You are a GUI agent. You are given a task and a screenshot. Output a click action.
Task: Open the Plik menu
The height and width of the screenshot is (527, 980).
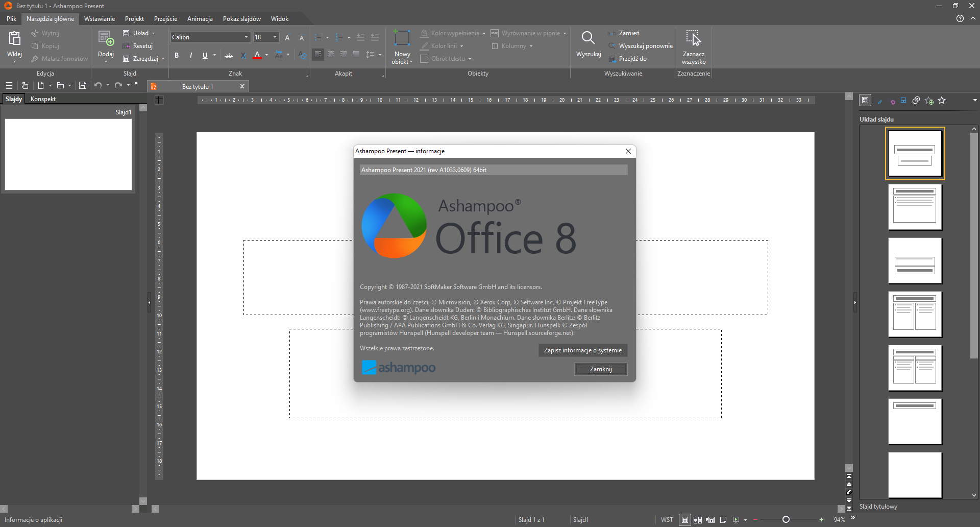click(11, 19)
